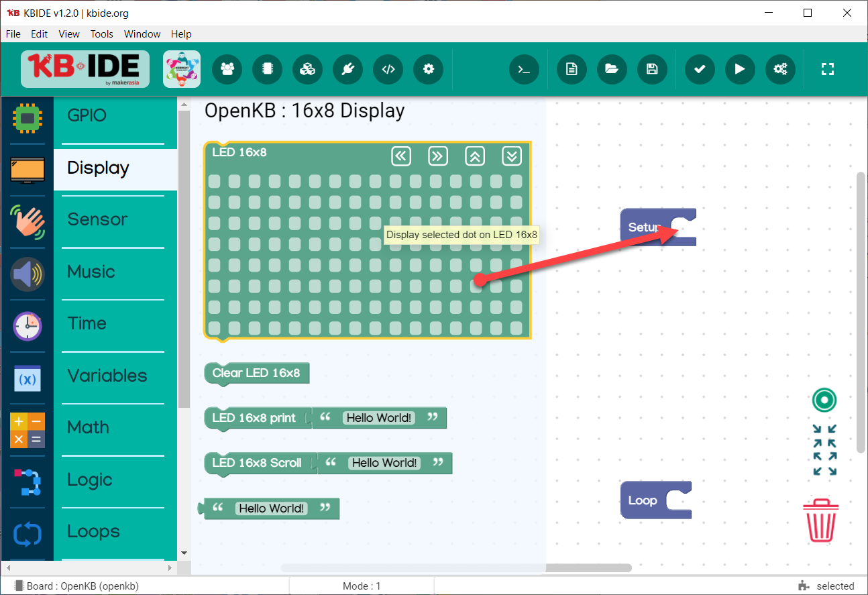Select the Display monitor sidebar icon

click(28, 170)
